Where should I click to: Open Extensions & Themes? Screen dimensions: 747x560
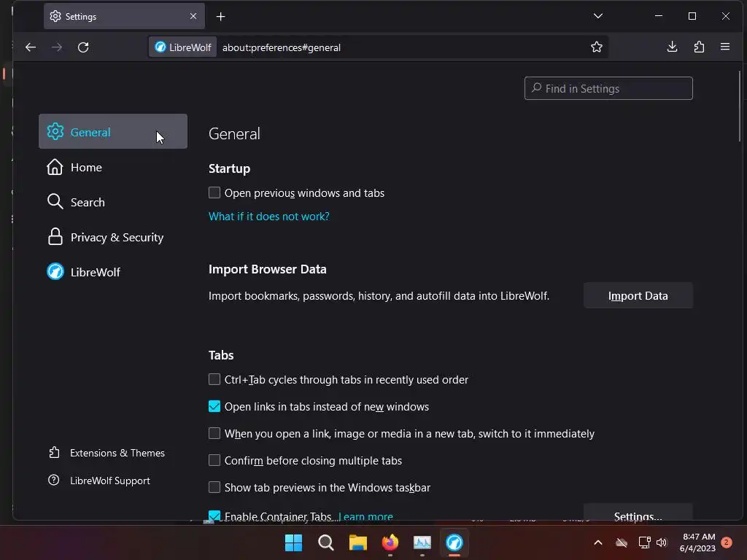tap(107, 453)
